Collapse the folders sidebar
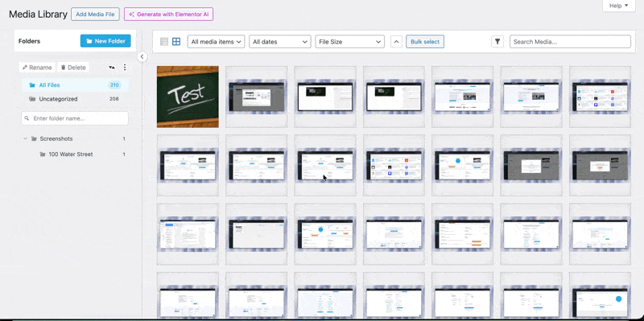The width and height of the screenshot is (644, 321). click(x=142, y=56)
